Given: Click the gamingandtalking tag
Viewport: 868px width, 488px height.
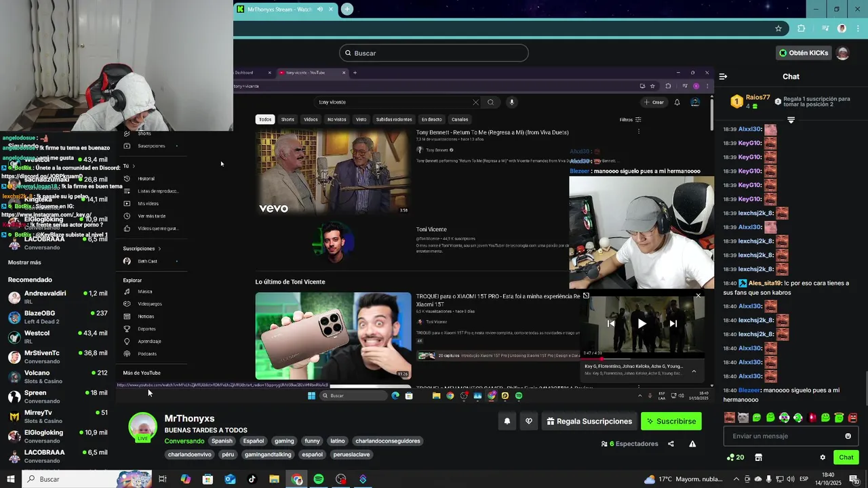Looking at the screenshot, I should tap(268, 454).
